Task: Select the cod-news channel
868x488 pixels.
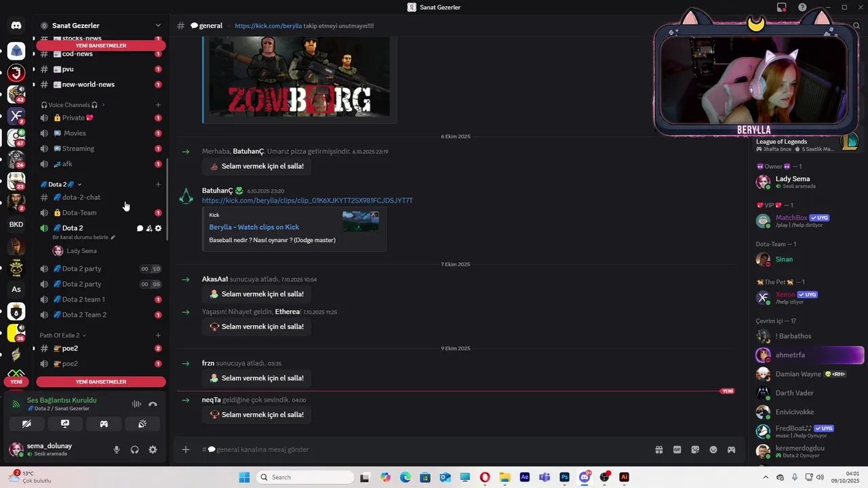Action: (x=101, y=54)
